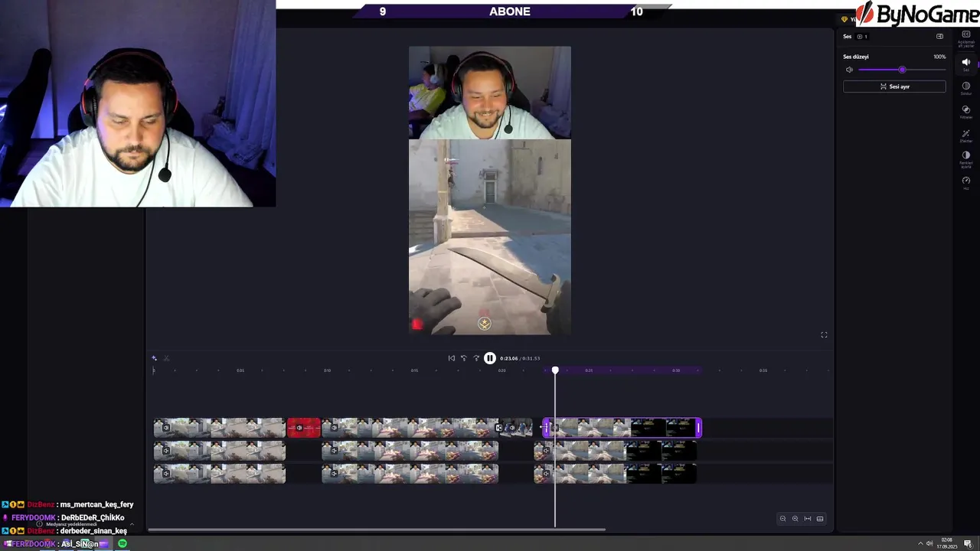Zoom out the timeline
The height and width of the screenshot is (551, 980).
[782, 519]
